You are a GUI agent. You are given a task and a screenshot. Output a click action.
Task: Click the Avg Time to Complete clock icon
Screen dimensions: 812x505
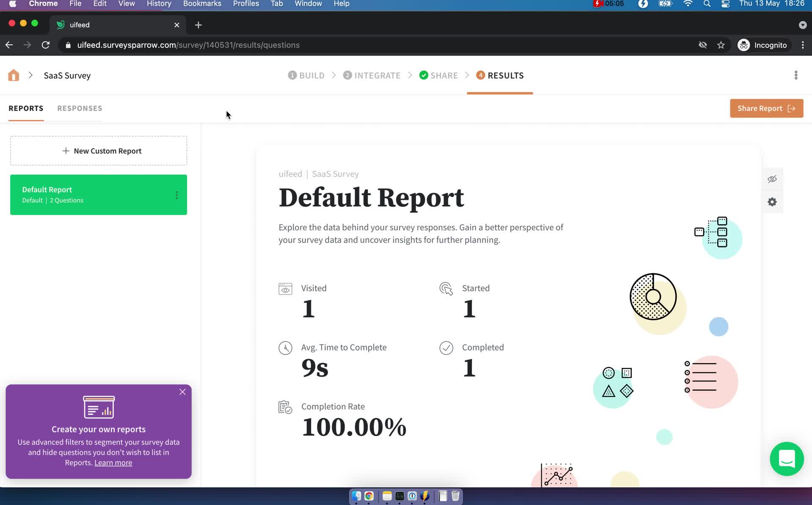285,347
